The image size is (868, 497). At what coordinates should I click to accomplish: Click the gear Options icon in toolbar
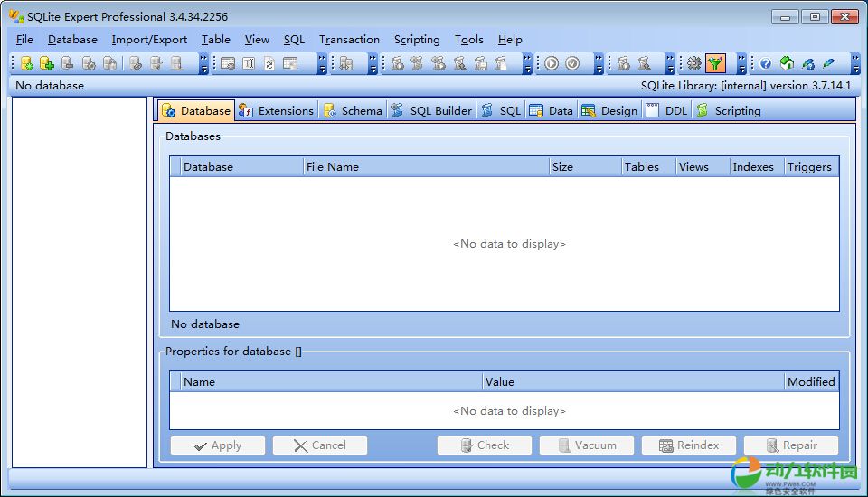694,63
